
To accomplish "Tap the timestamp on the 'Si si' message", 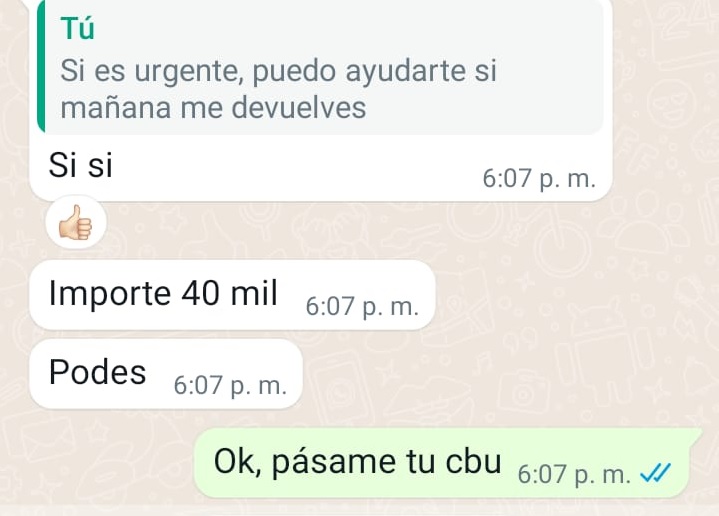I will (x=539, y=178).
